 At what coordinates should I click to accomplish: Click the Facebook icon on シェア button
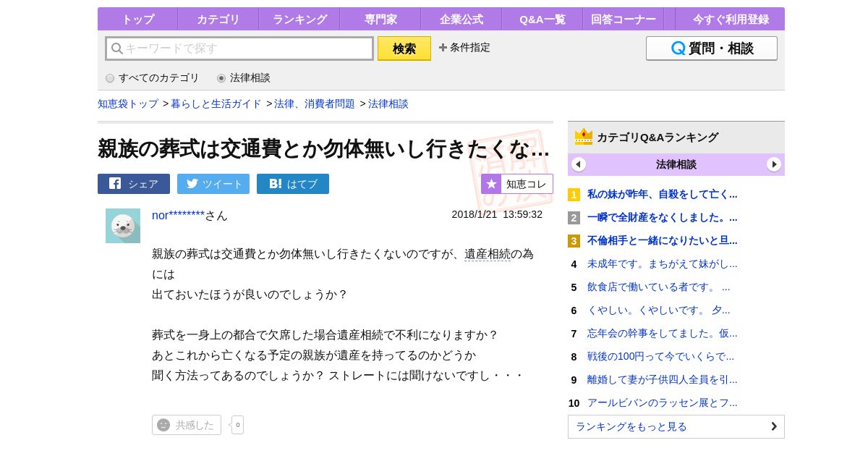115,183
